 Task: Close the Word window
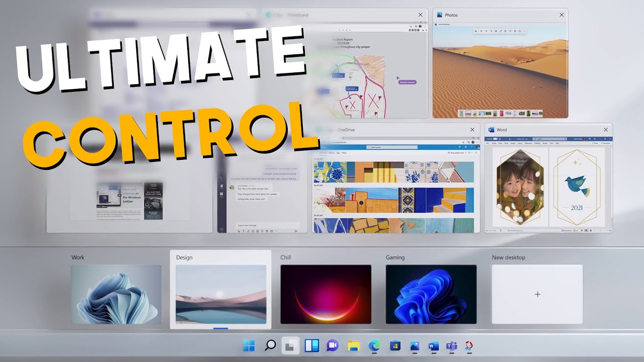605,130
